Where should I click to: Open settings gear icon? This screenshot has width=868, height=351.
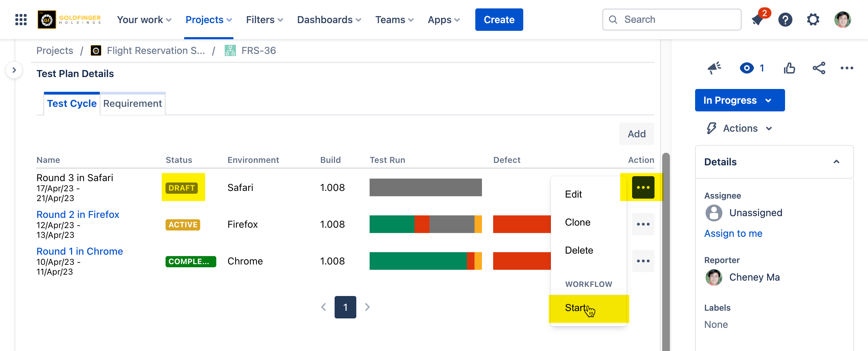pyautogui.click(x=813, y=20)
